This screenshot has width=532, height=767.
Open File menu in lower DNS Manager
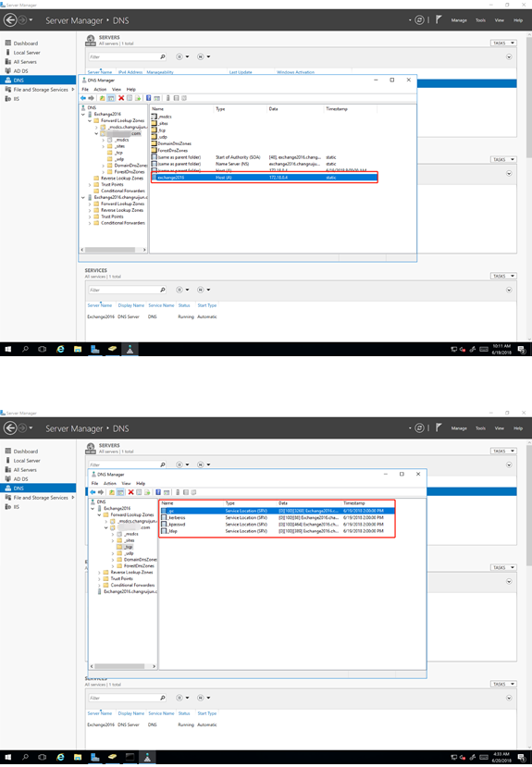(95, 483)
